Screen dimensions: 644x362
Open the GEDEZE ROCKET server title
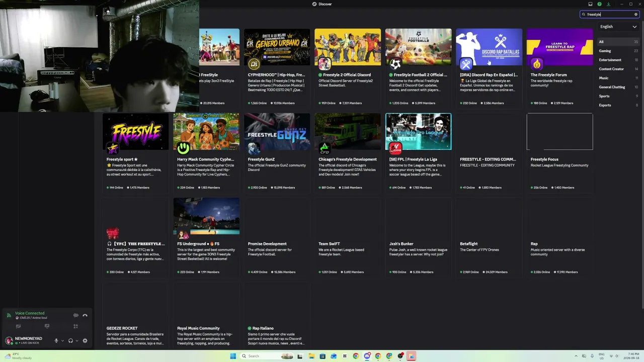[x=122, y=328]
